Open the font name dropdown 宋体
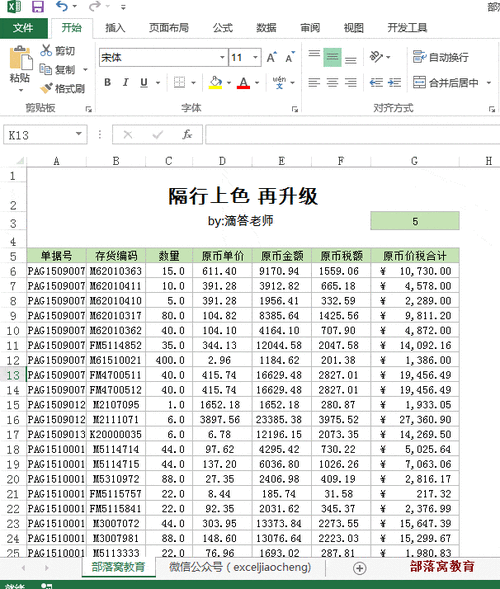This screenshot has width=500, height=589. tap(222, 57)
